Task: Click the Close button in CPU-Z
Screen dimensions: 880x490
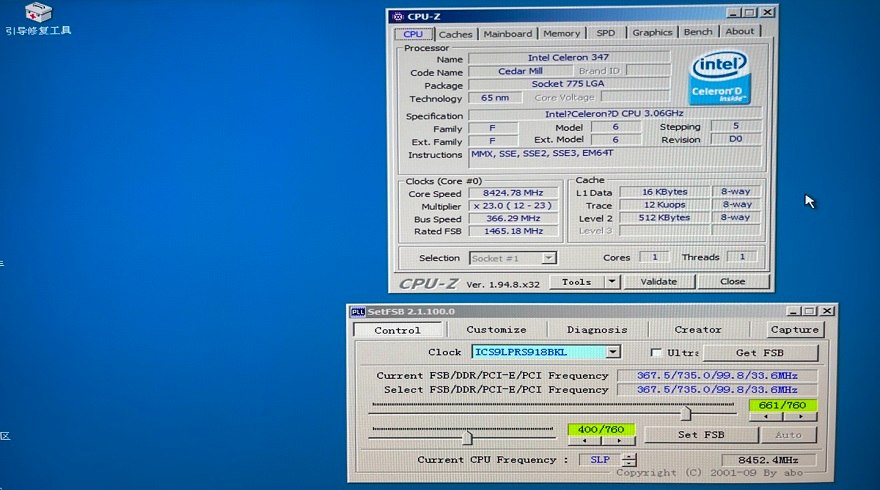Action: pyautogui.click(x=732, y=281)
